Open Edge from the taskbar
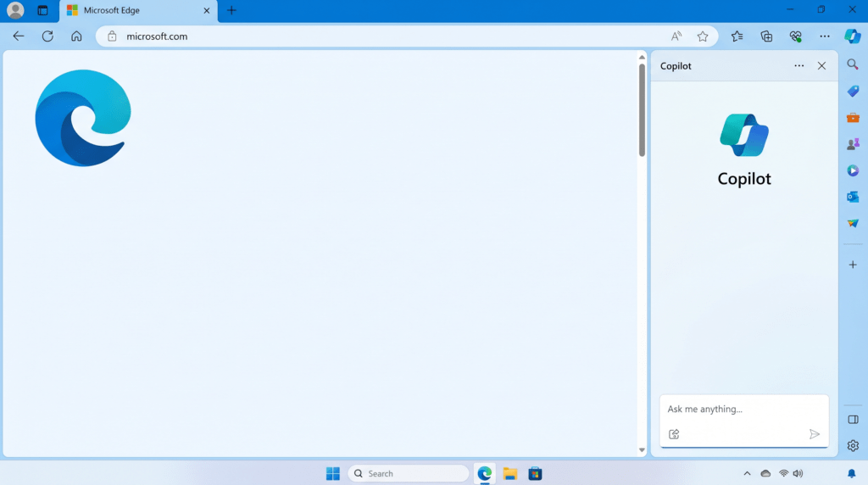868x485 pixels. point(484,474)
